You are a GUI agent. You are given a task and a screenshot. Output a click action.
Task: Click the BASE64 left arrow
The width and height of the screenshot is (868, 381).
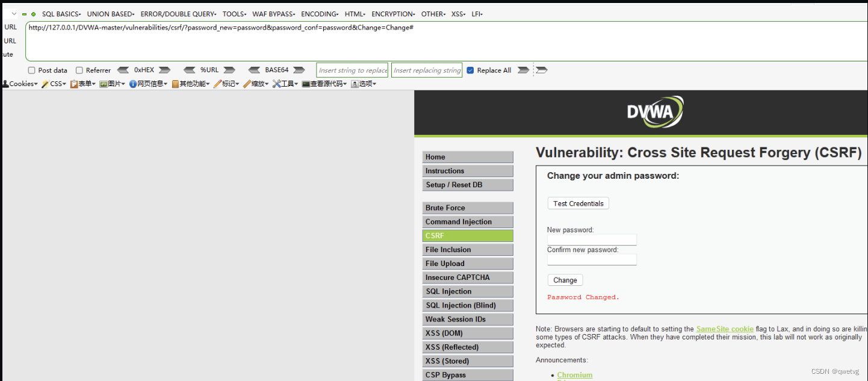pos(254,70)
